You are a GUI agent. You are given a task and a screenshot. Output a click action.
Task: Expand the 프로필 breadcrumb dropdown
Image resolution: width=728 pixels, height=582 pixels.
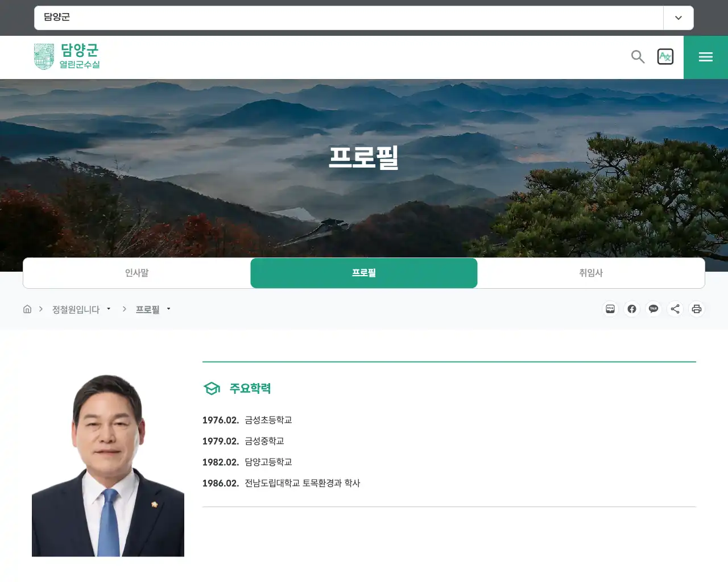click(x=169, y=309)
